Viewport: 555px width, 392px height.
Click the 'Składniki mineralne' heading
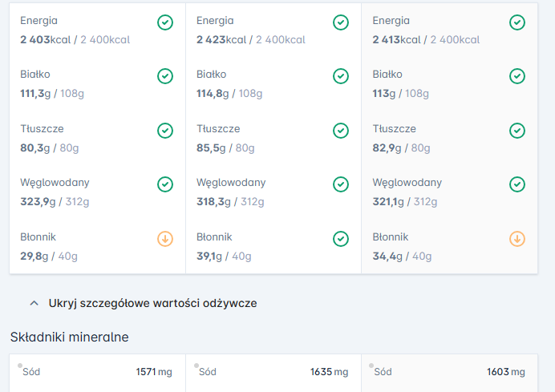pos(69,337)
